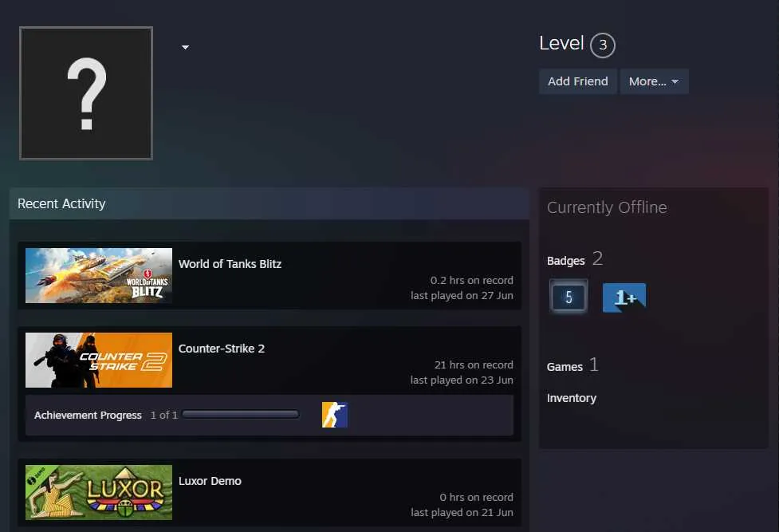Click the badges count number 2

tap(598, 258)
